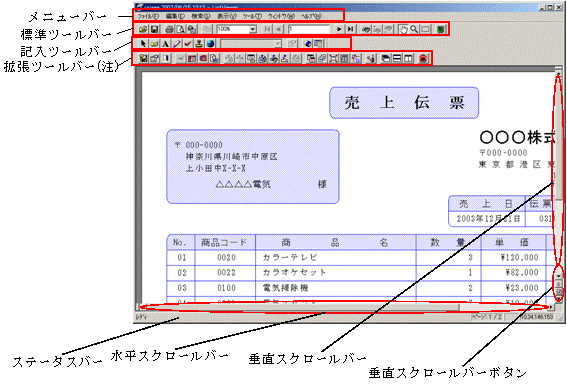
Task: Open the annotation toolbar's empty combo box
Action: (x=251, y=44)
